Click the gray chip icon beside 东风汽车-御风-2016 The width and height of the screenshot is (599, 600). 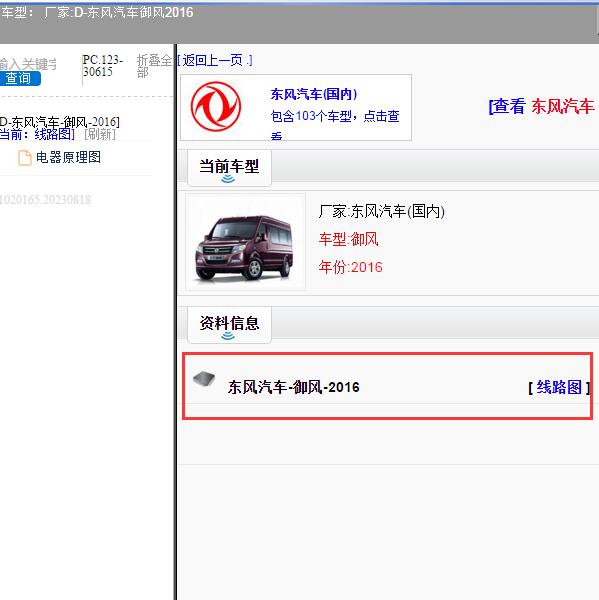pyautogui.click(x=204, y=379)
